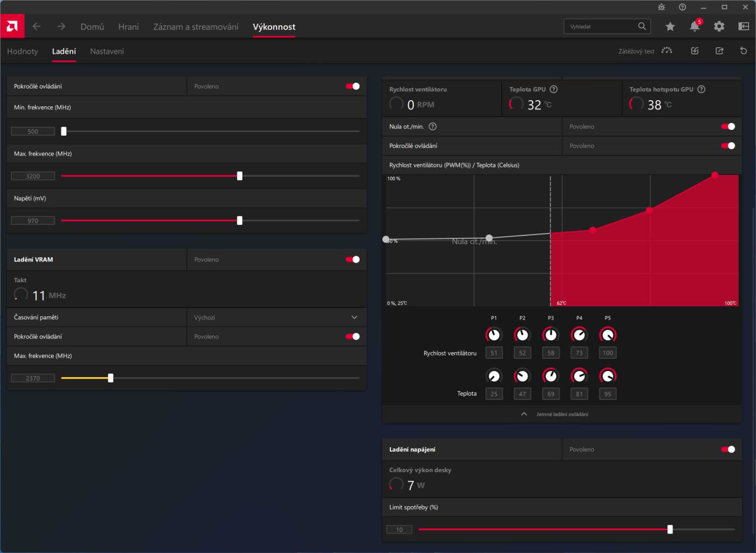Open favorites star icon
The height and width of the screenshot is (553, 756).
[x=670, y=26]
